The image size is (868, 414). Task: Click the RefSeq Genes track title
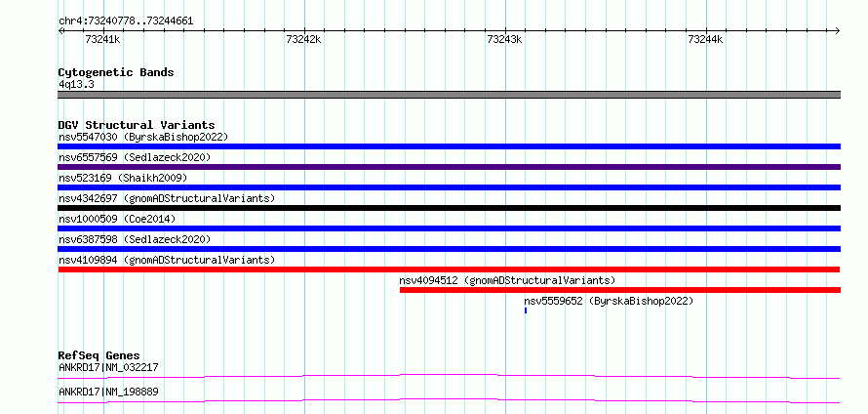[99, 355]
